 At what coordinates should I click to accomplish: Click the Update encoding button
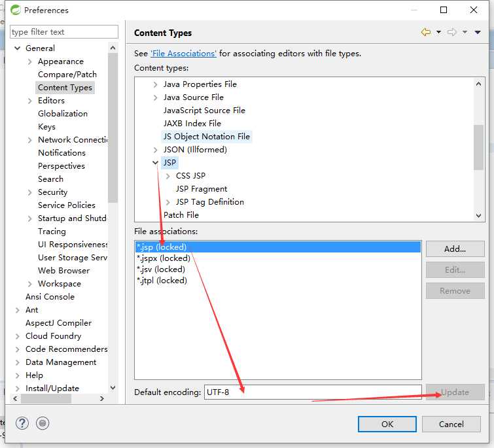[455, 392]
